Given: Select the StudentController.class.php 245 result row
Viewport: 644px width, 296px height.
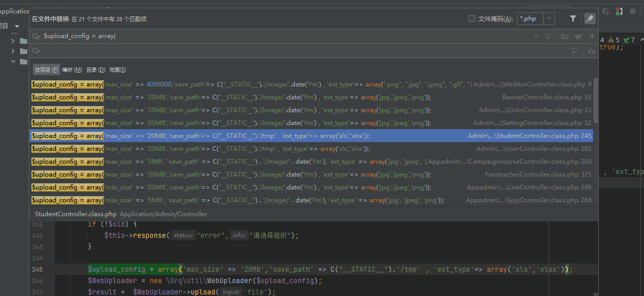Looking at the screenshot, I should [x=311, y=135].
